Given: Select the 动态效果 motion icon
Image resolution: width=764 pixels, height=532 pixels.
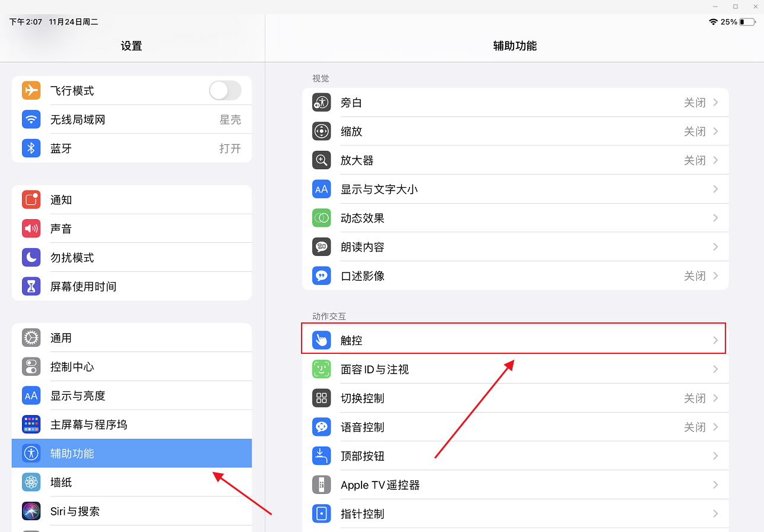Looking at the screenshot, I should [321, 218].
